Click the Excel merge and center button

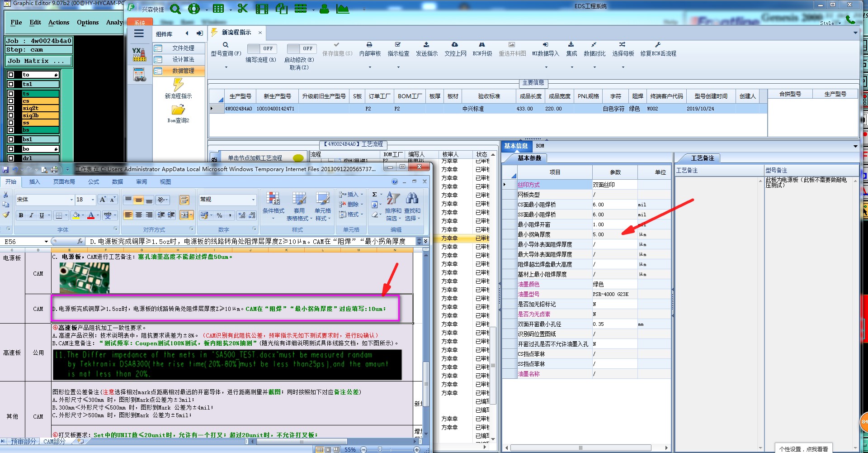[184, 215]
